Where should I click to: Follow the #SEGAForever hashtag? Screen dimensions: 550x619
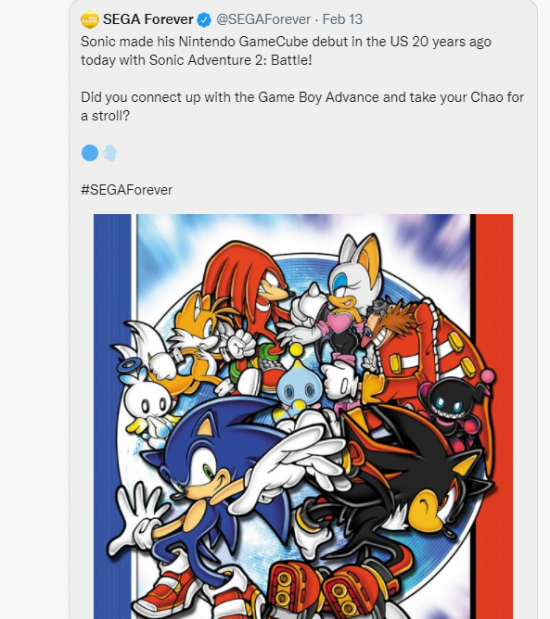126,190
